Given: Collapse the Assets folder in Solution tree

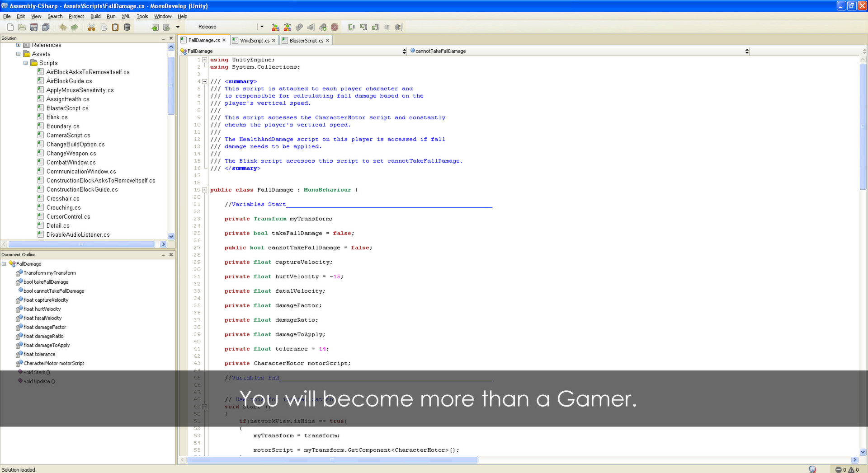Looking at the screenshot, I should pyautogui.click(x=18, y=54).
